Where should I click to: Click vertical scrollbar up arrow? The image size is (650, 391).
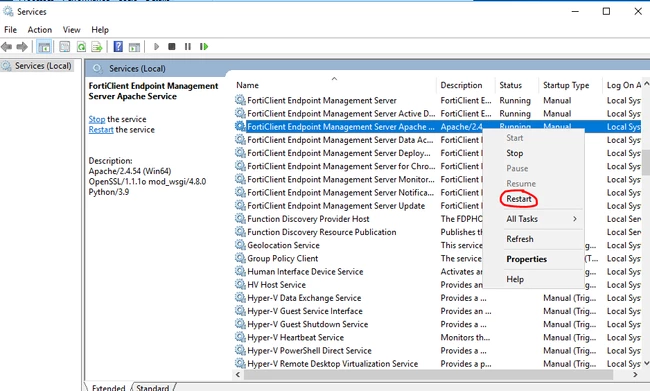pyautogui.click(x=646, y=84)
